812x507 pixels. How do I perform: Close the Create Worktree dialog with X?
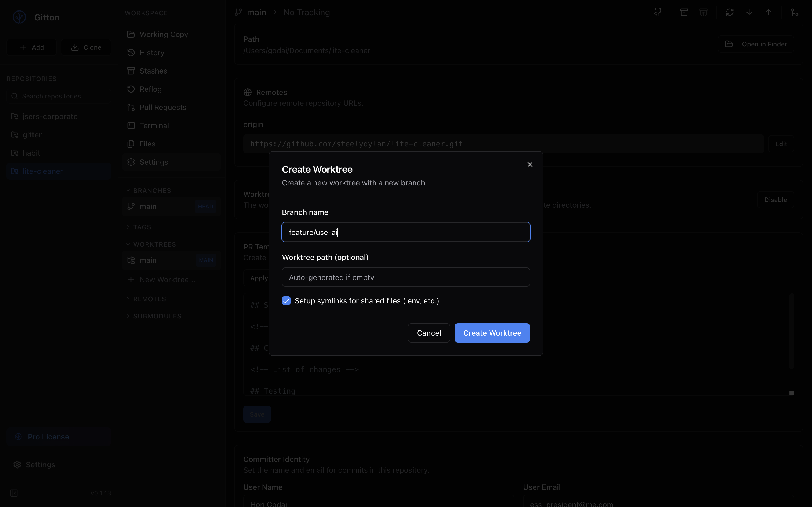click(x=530, y=164)
